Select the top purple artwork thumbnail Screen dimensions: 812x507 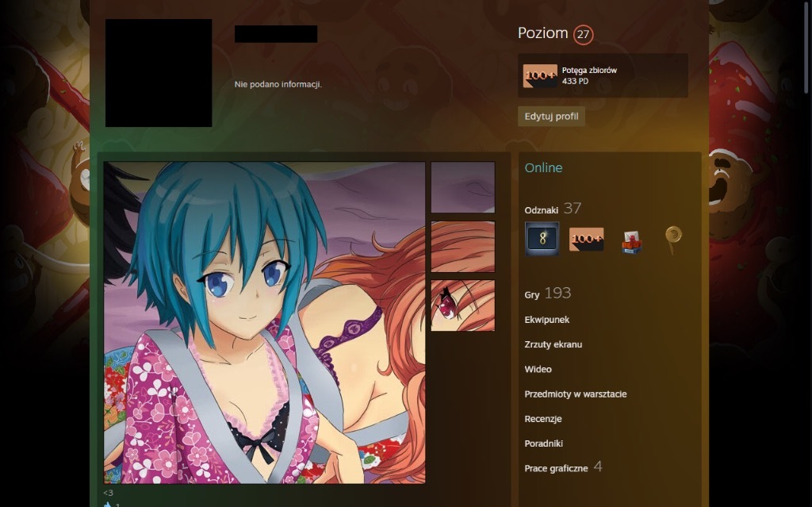(x=463, y=187)
